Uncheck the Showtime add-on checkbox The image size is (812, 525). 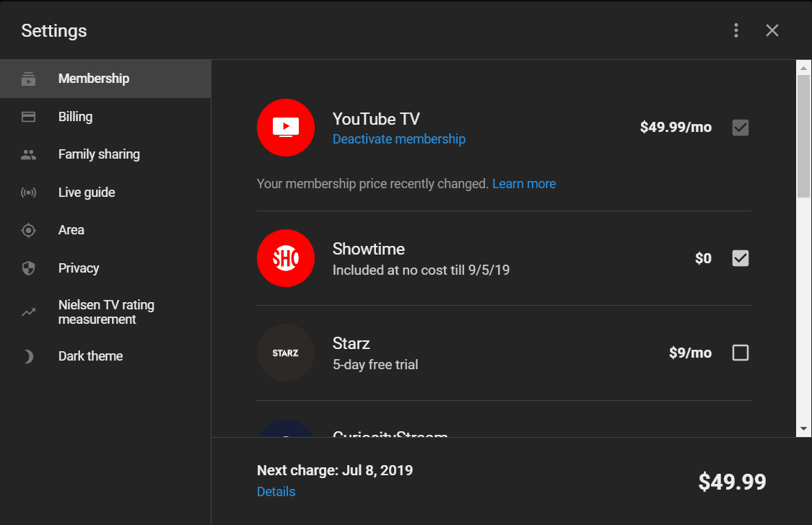click(741, 258)
